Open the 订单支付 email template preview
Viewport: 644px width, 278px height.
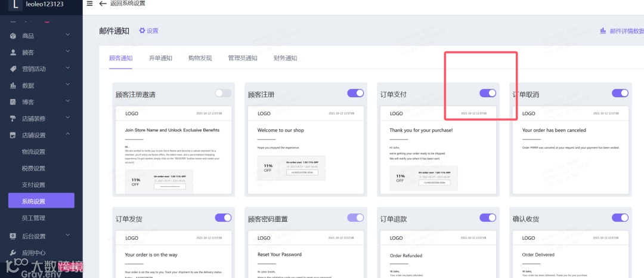[438, 150]
